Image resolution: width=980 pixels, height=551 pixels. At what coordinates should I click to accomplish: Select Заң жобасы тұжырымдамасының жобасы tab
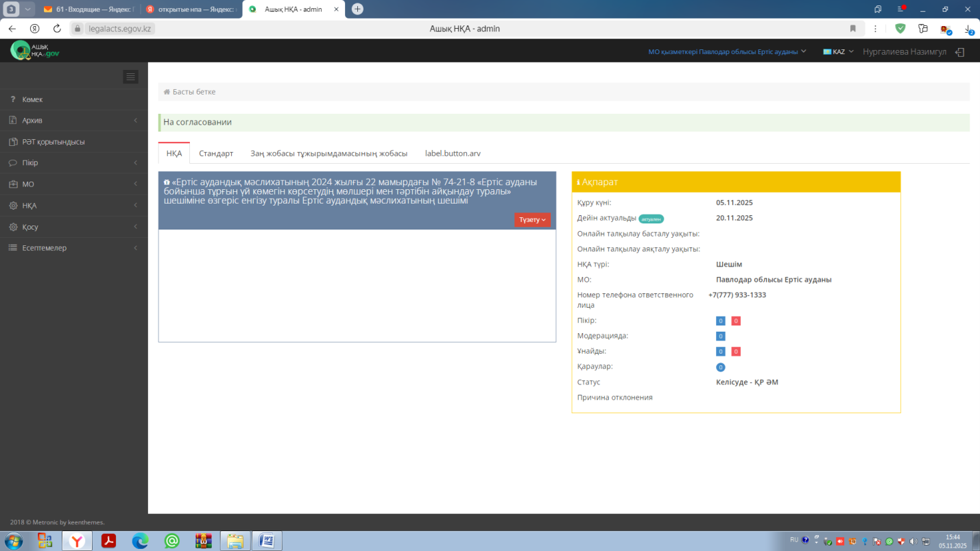[x=328, y=154]
